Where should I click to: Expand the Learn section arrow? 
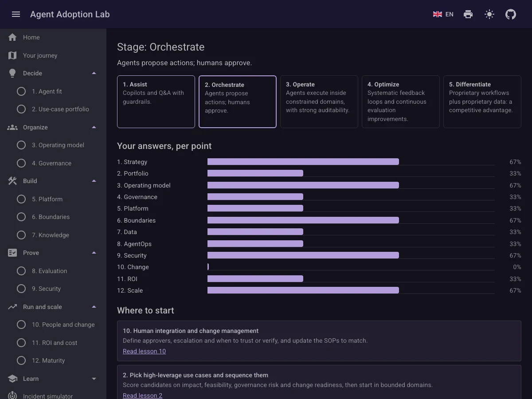pos(94,379)
